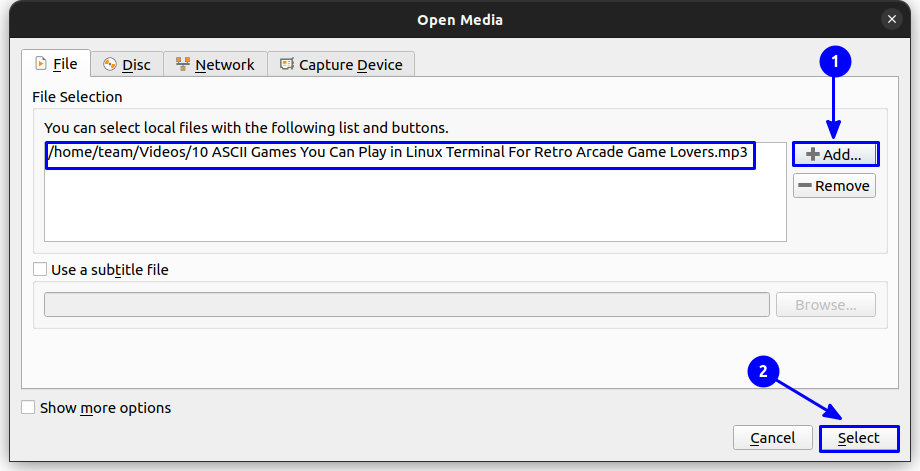Image resolution: width=920 pixels, height=471 pixels.
Task: Close the Open Media dialog
Action: [891, 19]
